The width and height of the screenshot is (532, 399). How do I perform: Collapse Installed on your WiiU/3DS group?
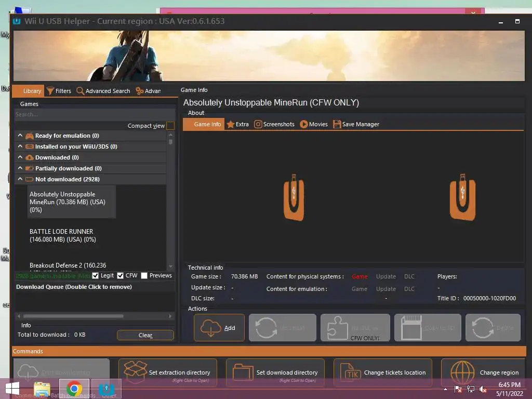(x=20, y=146)
